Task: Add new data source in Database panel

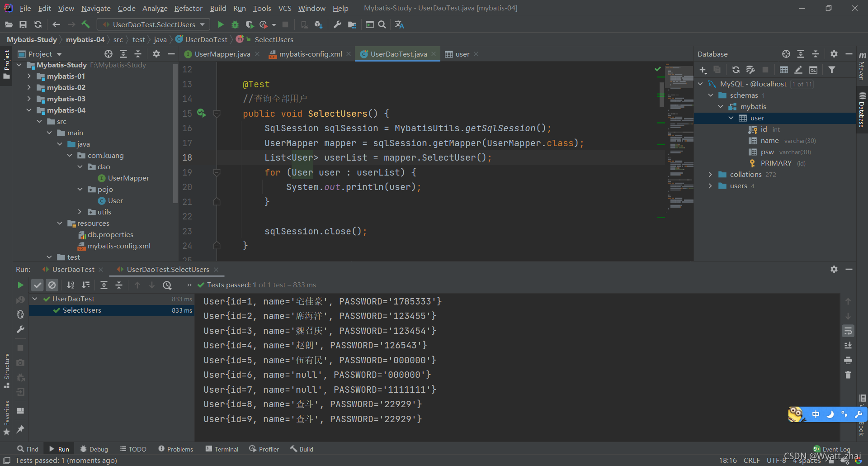Action: (x=703, y=70)
